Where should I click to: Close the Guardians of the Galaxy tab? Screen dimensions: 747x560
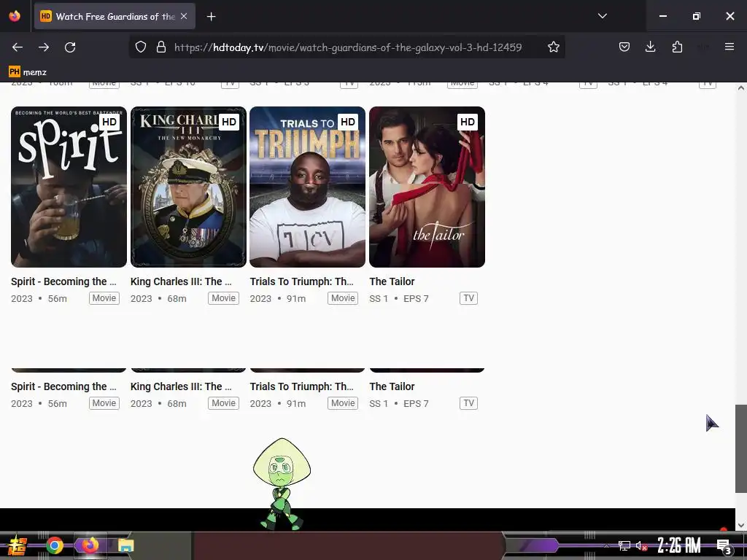(x=184, y=16)
